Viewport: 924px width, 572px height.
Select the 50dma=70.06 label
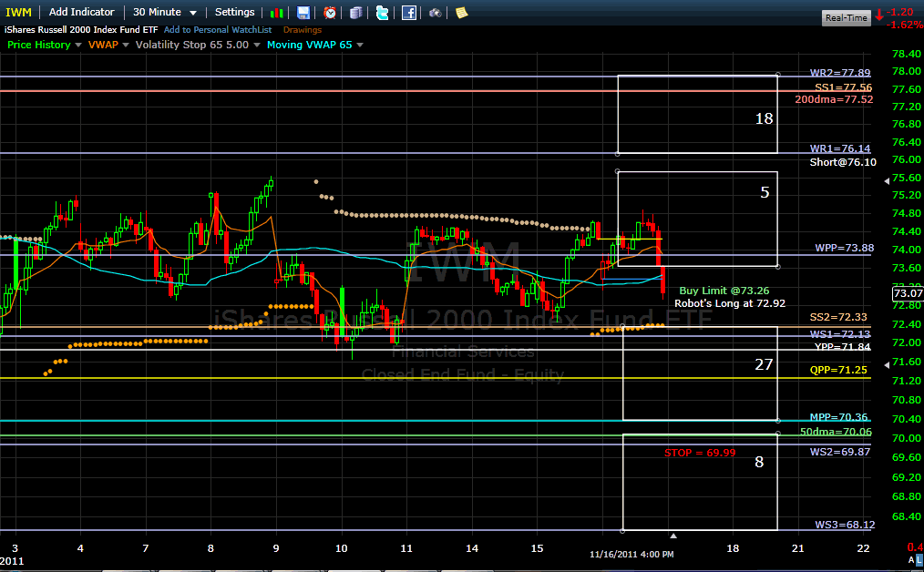(x=836, y=432)
